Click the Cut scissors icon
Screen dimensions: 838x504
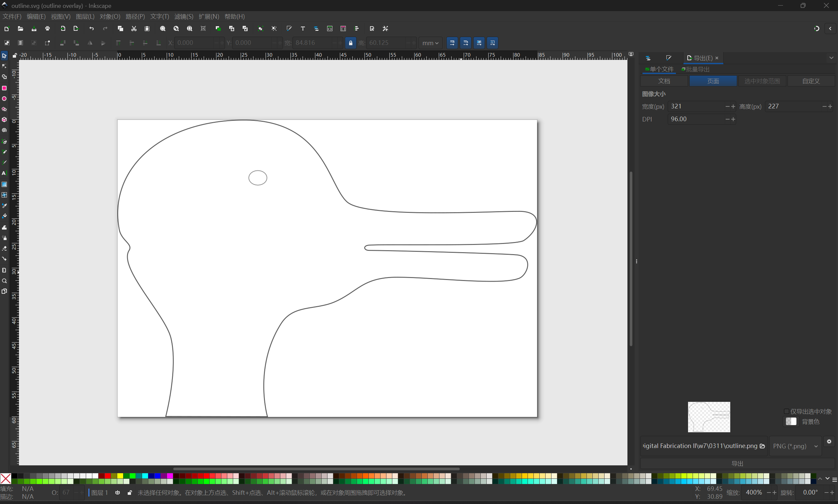134,28
